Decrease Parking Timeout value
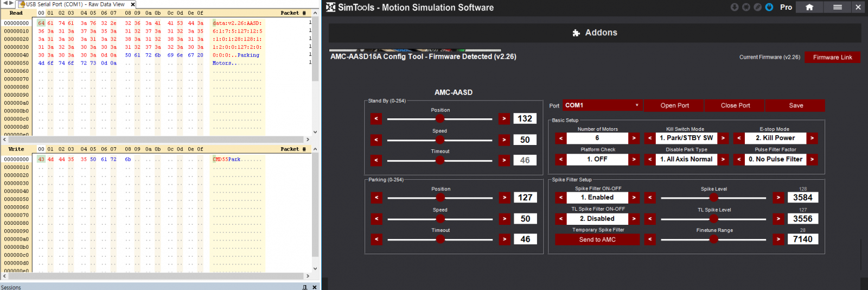The image size is (868, 290). click(x=376, y=239)
